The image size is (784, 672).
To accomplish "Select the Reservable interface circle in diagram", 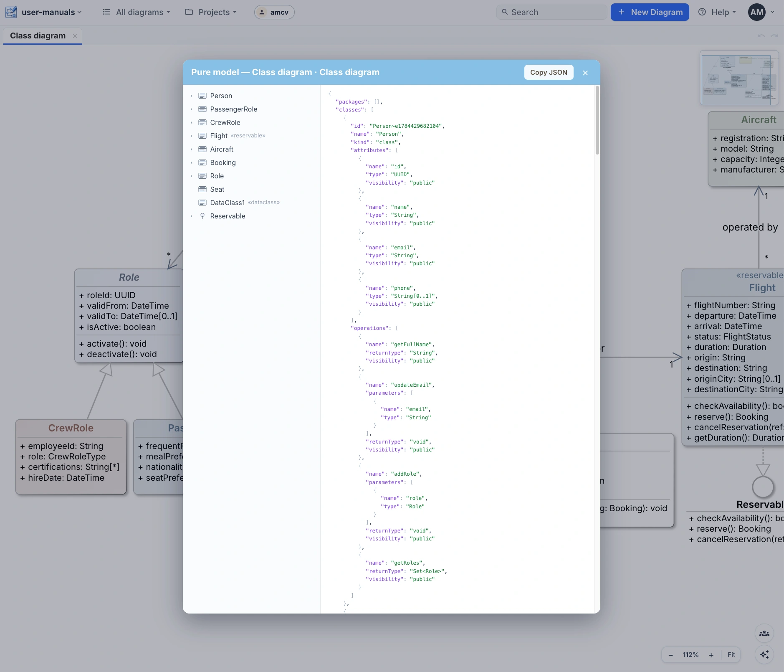I will [x=763, y=487].
